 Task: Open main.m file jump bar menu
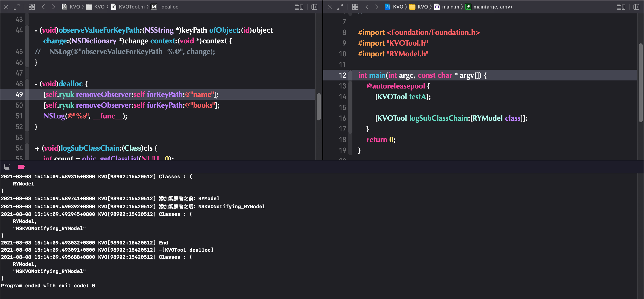click(447, 7)
